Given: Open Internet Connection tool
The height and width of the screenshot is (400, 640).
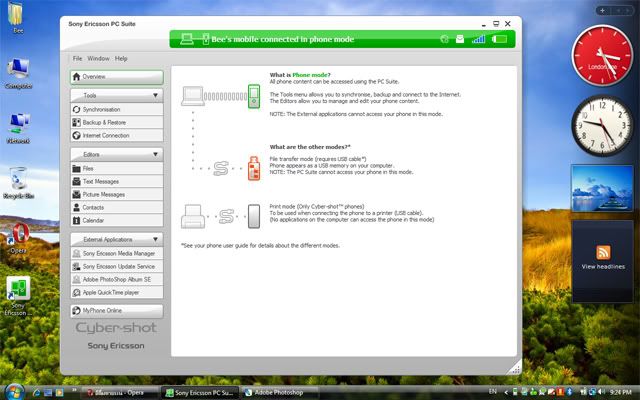Looking at the screenshot, I should pos(117,136).
